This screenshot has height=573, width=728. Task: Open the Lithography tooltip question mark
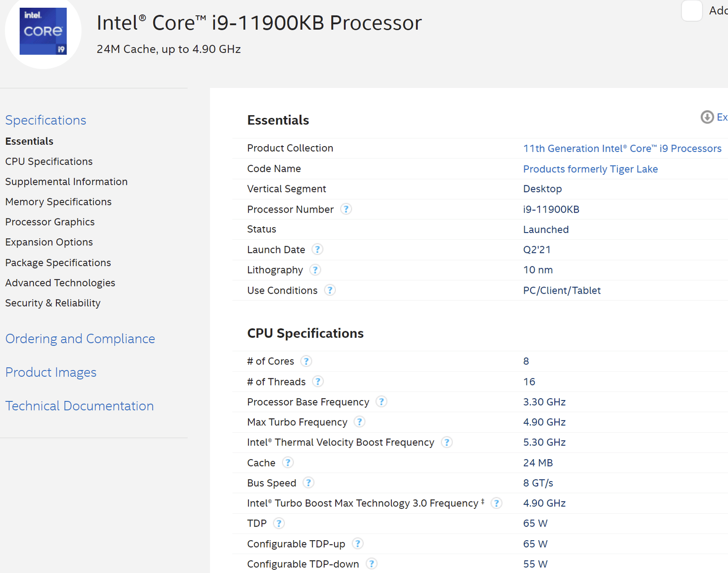click(315, 270)
